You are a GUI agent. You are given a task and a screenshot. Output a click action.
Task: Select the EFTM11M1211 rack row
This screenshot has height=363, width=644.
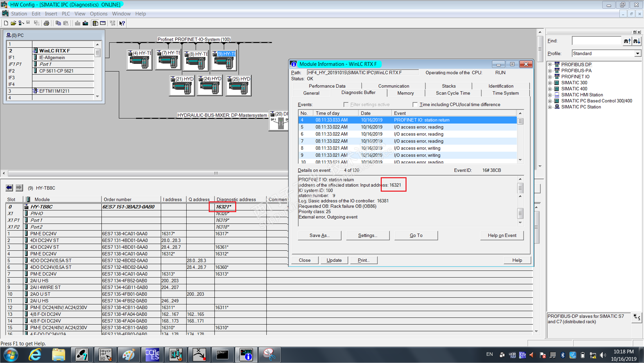tap(50, 91)
